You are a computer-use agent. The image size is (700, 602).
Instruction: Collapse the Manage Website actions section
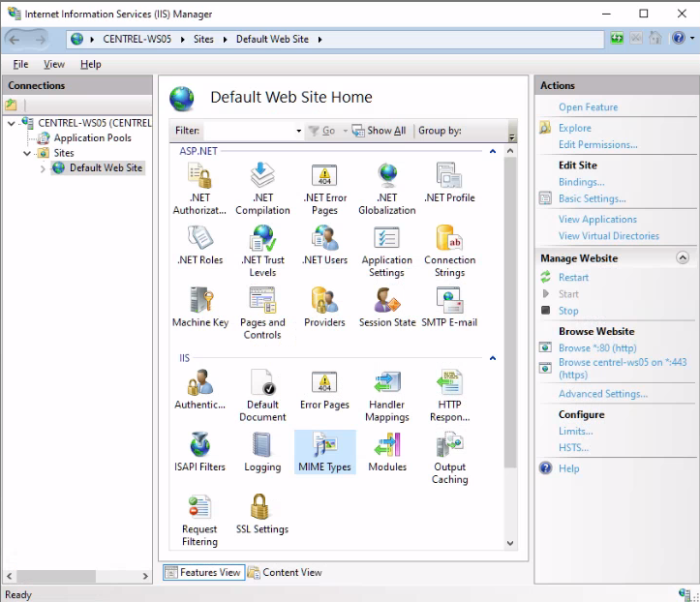point(683,258)
